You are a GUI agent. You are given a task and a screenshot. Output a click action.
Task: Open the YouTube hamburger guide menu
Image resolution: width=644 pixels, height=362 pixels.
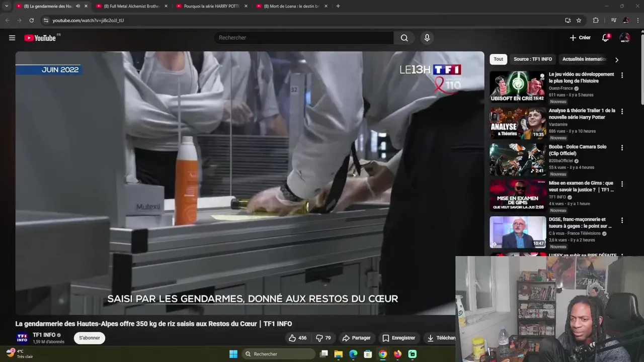coord(12,38)
